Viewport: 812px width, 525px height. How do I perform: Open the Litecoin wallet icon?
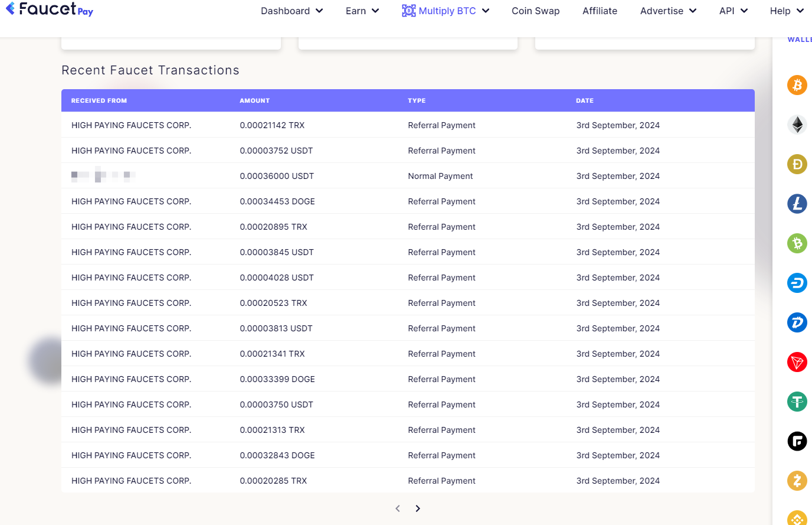click(797, 204)
